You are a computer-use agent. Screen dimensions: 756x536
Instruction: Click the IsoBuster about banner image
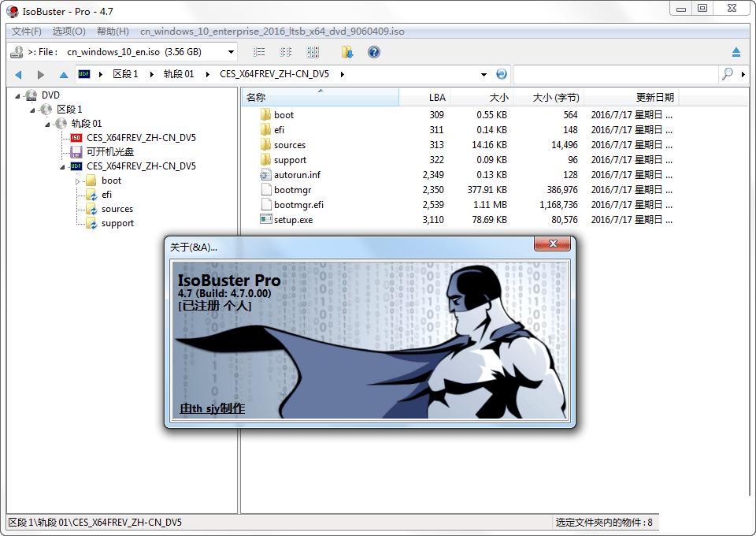click(x=370, y=341)
